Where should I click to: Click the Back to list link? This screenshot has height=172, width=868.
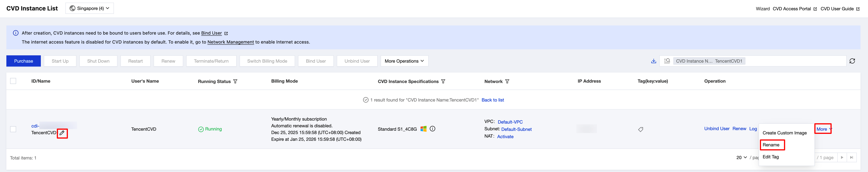click(x=493, y=100)
